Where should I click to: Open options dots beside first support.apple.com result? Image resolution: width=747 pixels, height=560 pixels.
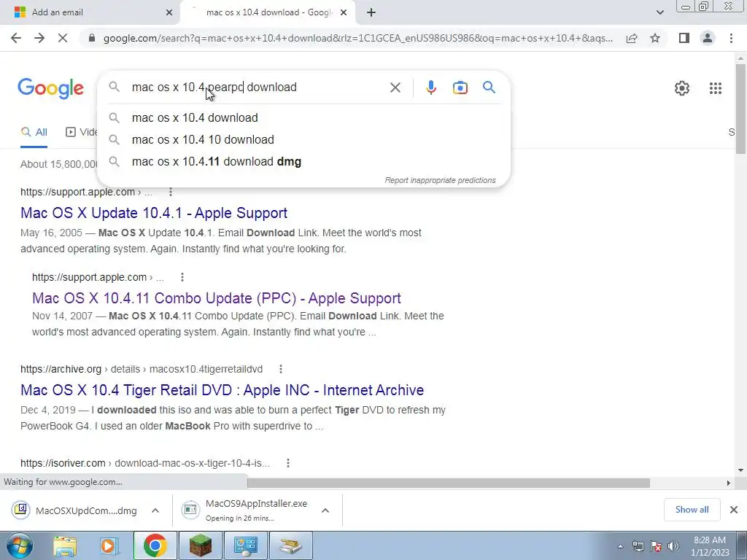point(171,192)
